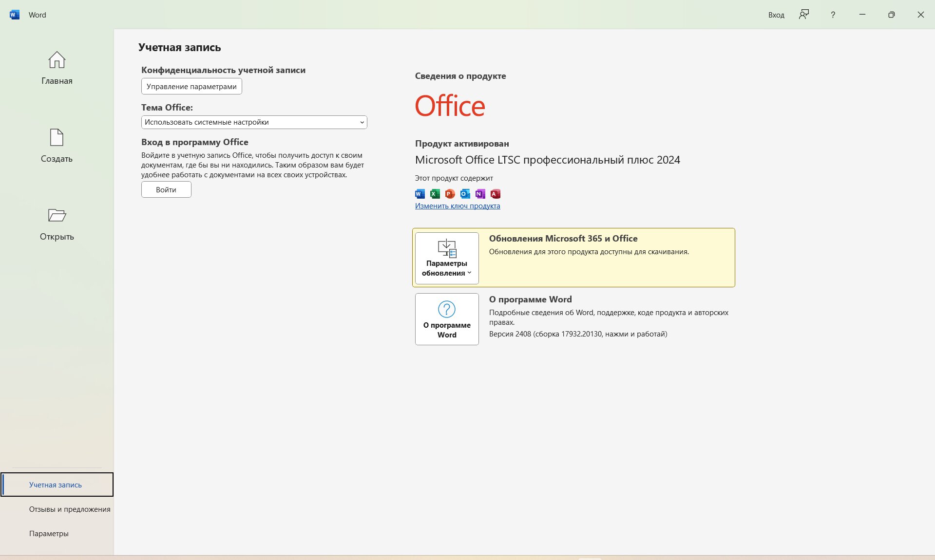Select Учетная запись in sidebar

(x=57, y=485)
